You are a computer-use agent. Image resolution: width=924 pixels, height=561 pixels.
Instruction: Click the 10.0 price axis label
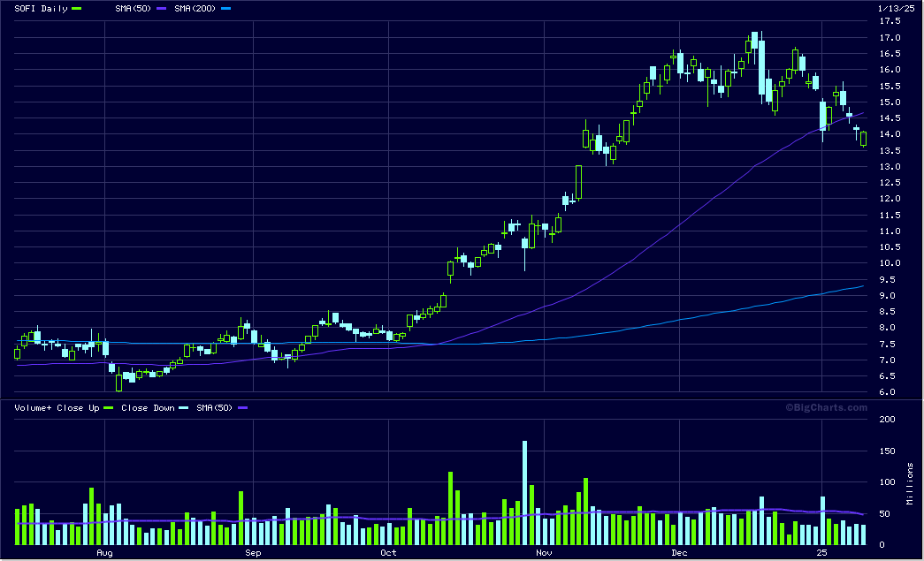890,263
